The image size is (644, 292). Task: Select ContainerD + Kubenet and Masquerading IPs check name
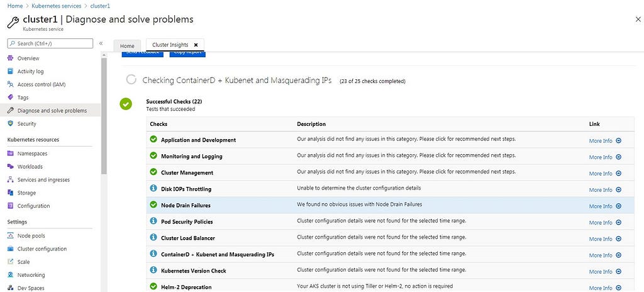point(218,255)
